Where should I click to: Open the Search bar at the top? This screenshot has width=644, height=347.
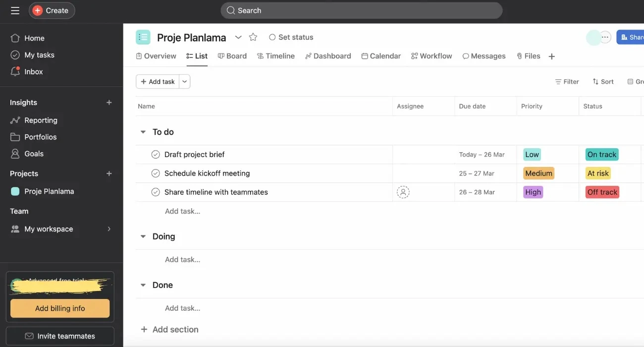361,10
